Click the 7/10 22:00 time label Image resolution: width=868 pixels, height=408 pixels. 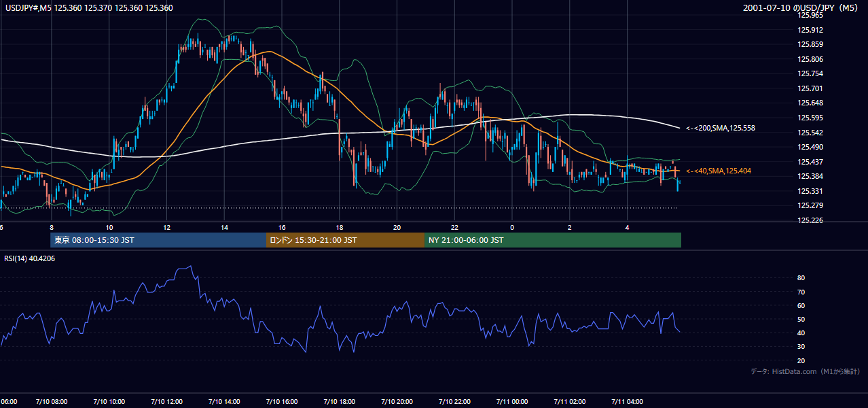click(455, 402)
